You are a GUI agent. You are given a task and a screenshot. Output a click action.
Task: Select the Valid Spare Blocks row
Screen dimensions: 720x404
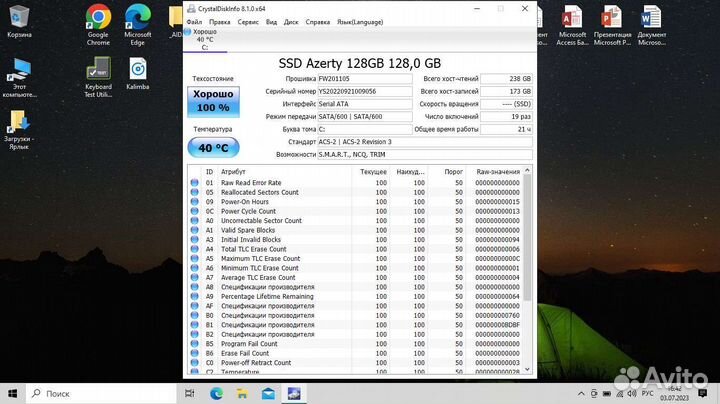point(355,230)
